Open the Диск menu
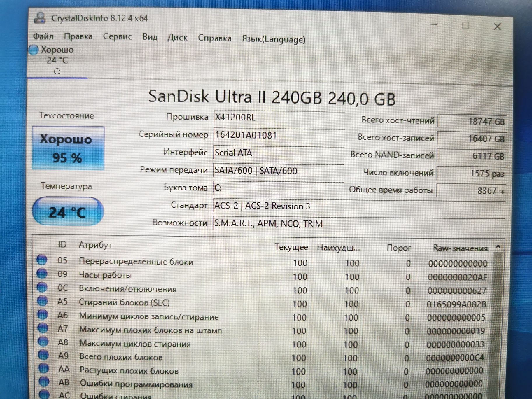 click(x=177, y=38)
